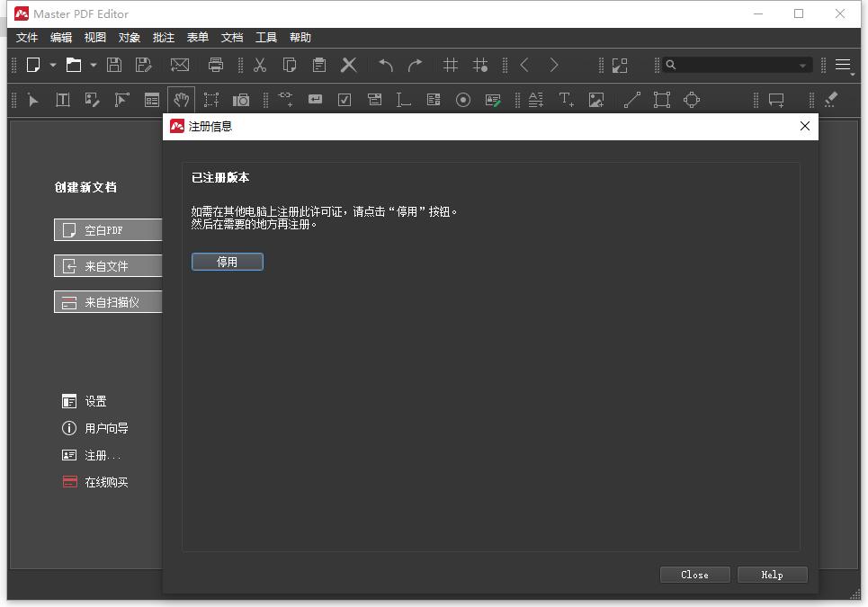Select the hand pan tool
This screenshot has height=607, width=868.
click(181, 100)
